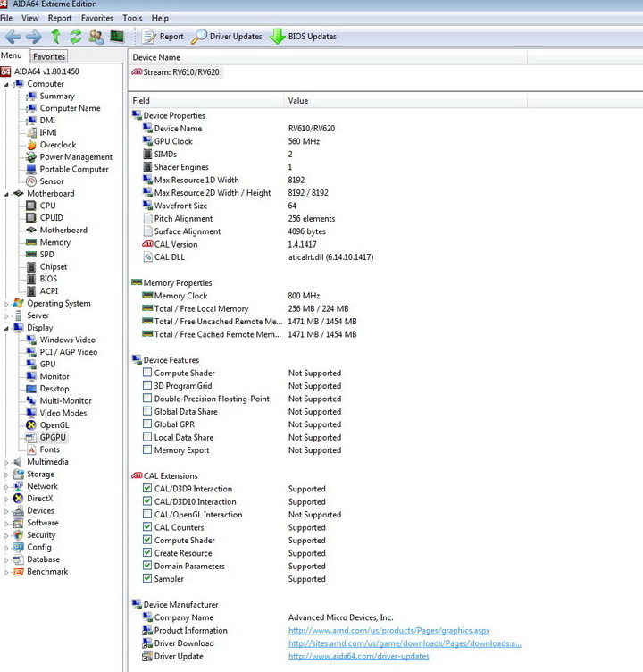Collapse the Motherboard tree node

(x=6, y=194)
